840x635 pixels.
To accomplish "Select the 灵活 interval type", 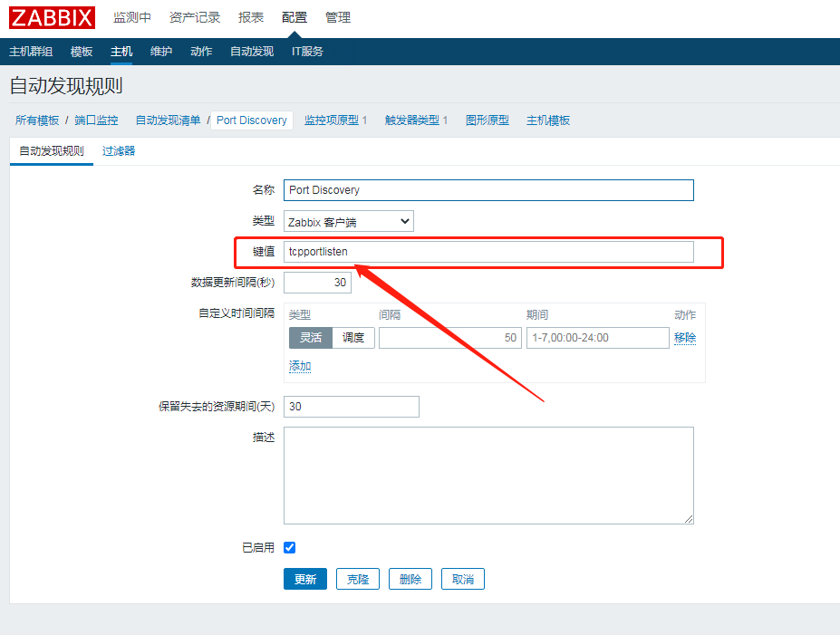I will click(x=311, y=338).
